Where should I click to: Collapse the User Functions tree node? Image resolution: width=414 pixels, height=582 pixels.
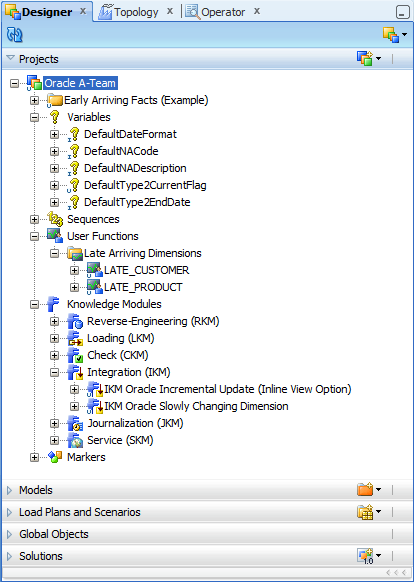click(34, 236)
